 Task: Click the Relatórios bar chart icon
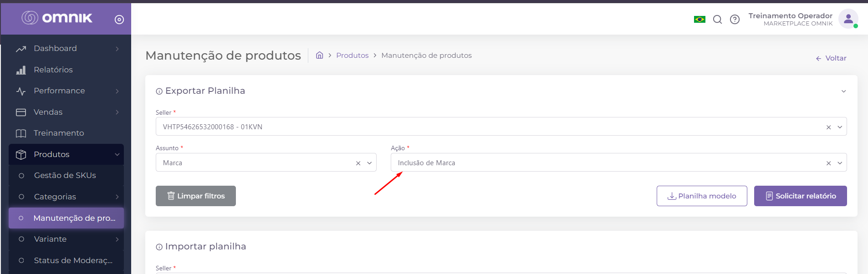(21, 70)
